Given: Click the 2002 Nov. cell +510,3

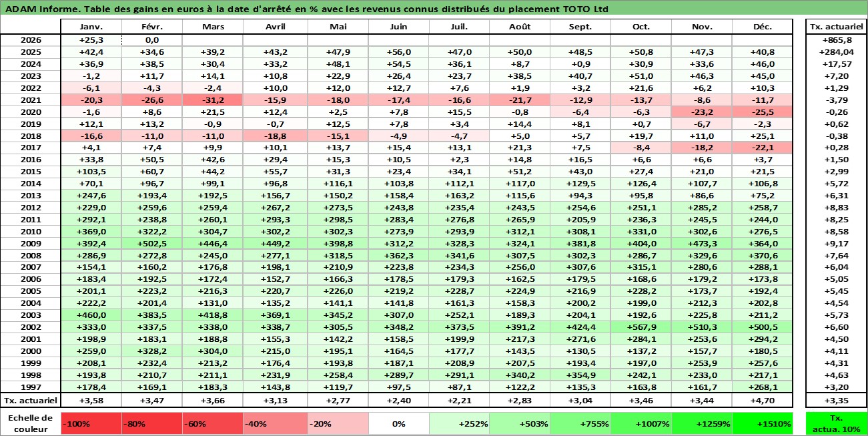Looking at the screenshot, I should click(x=702, y=327).
